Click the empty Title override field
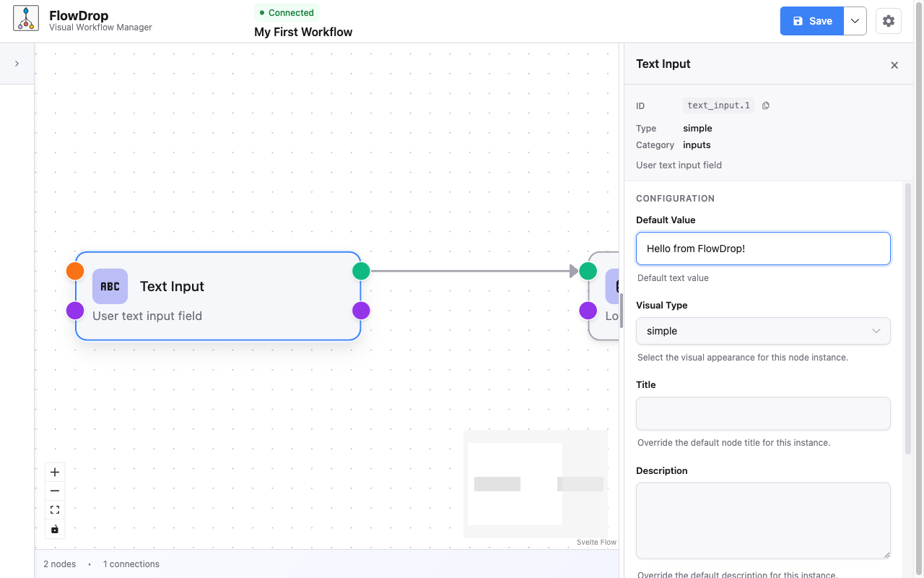This screenshot has width=924, height=578. (763, 413)
